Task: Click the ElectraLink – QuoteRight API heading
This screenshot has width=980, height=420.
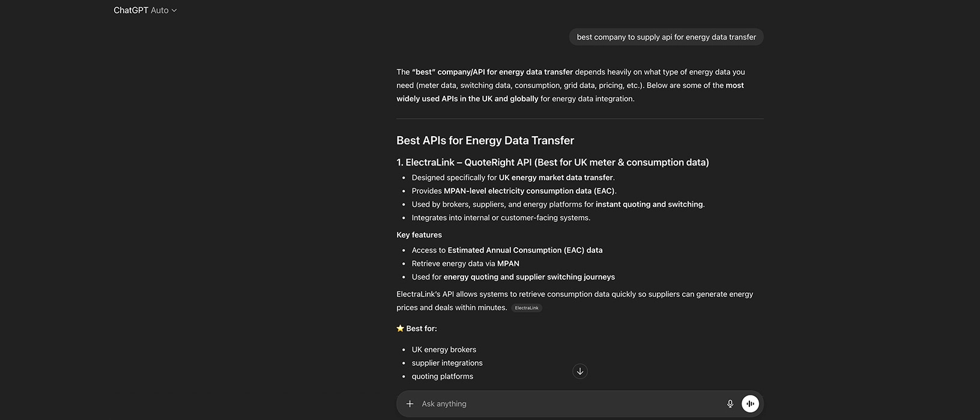Action: click(552, 163)
